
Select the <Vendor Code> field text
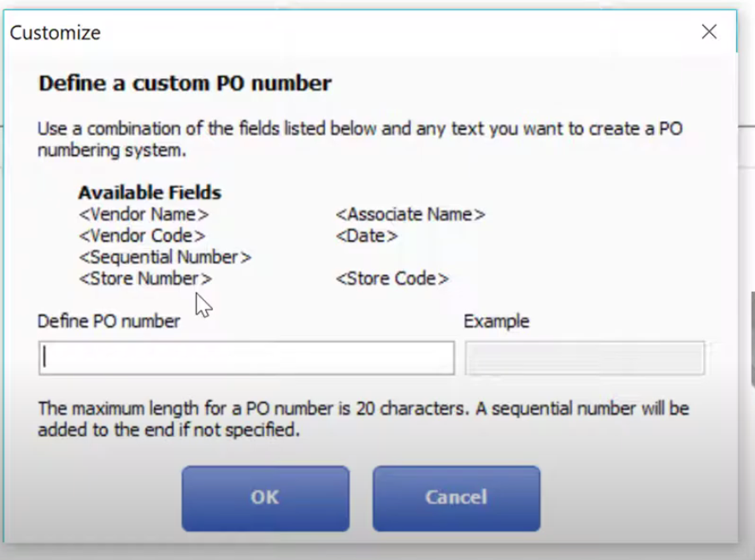click(x=142, y=235)
